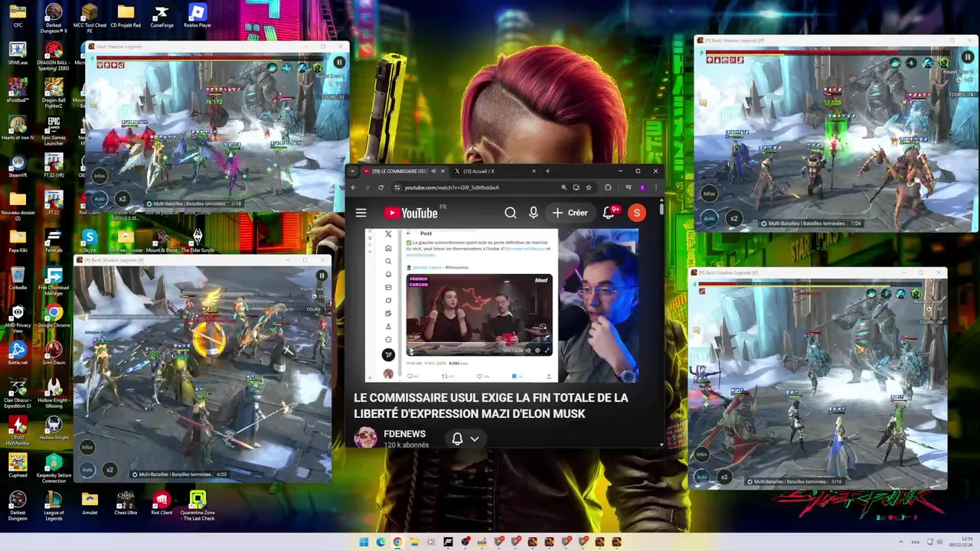Select the Chess Ultra desktop icon
Viewport: 980px width, 551px height.
coord(126,503)
